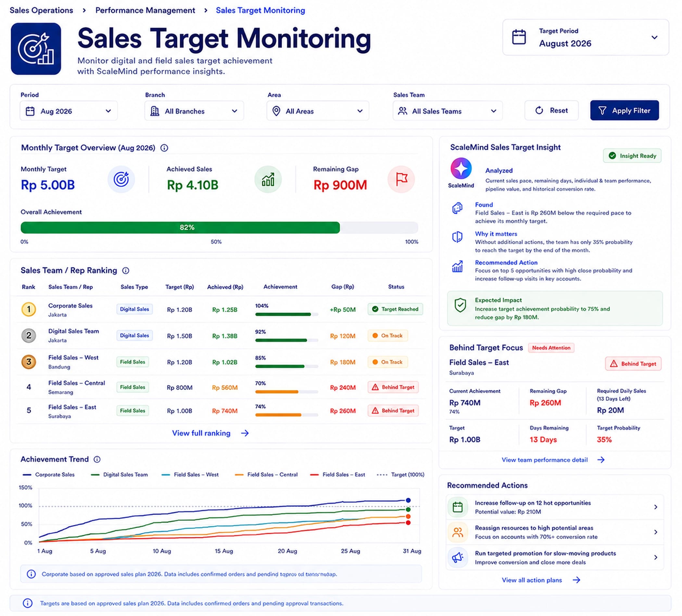Screen dimensions: 682x616
Task: Toggle Field Sales – East legend series
Action: pos(337,475)
